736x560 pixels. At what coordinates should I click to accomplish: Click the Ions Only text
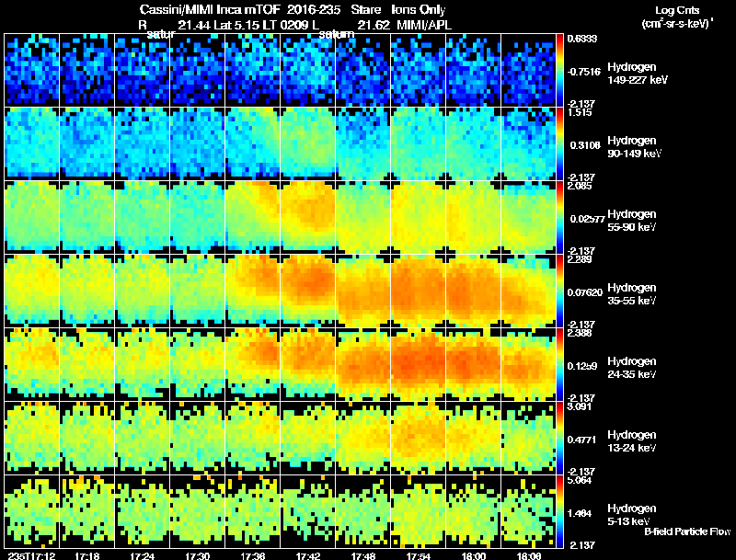tap(419, 10)
